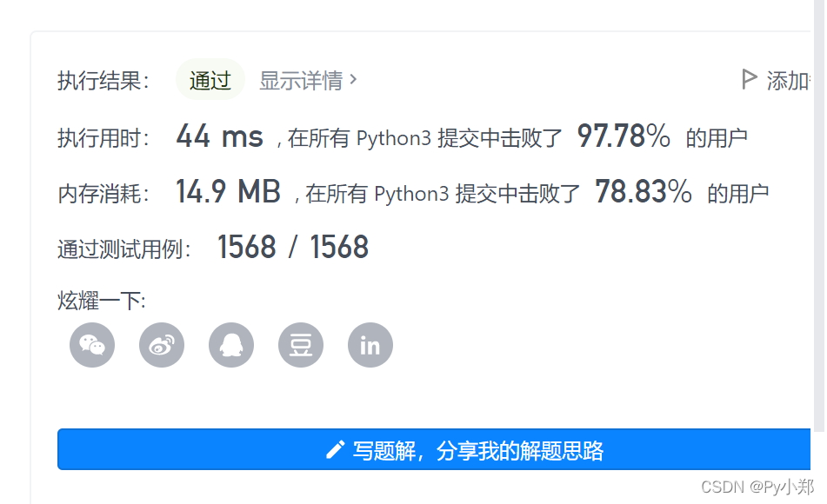
Task: Click the 44 ms runtime value
Action: pos(218,136)
